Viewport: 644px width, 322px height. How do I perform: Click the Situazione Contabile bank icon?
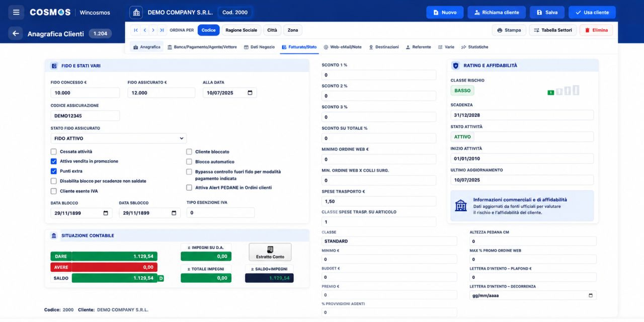[54, 235]
